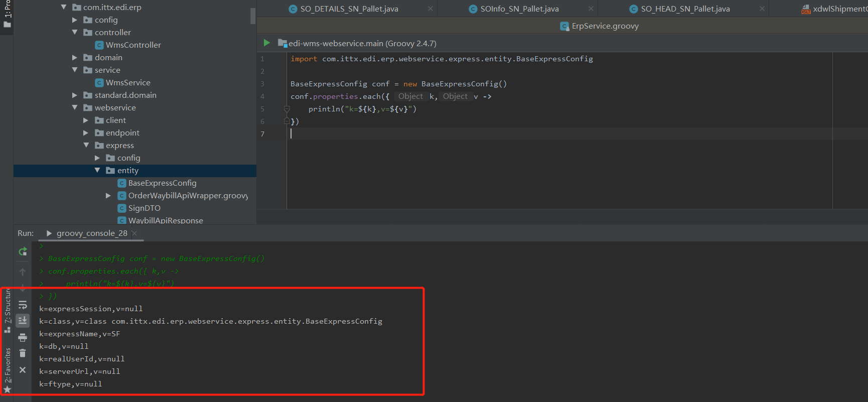Click the ErpService.groovy file icon in the title
The width and height of the screenshot is (868, 402).
[564, 26]
